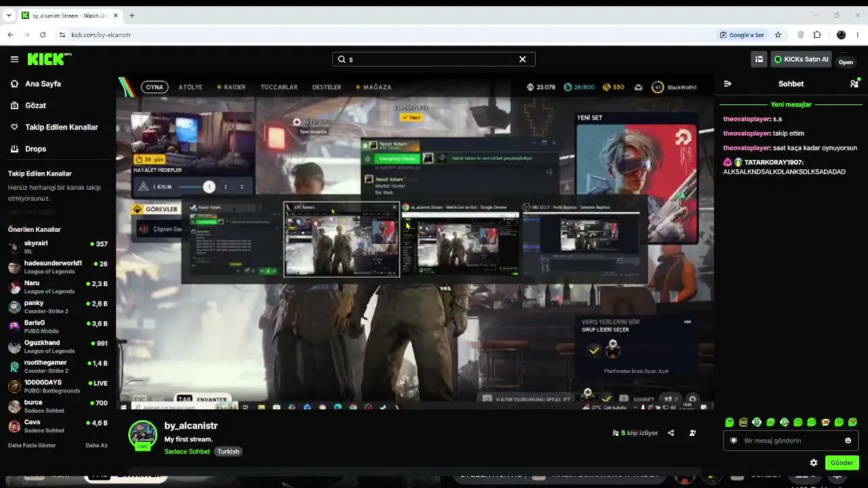This screenshot has height=488, width=868.
Task: Click Daha Az to show fewer channels
Action: (x=96, y=445)
